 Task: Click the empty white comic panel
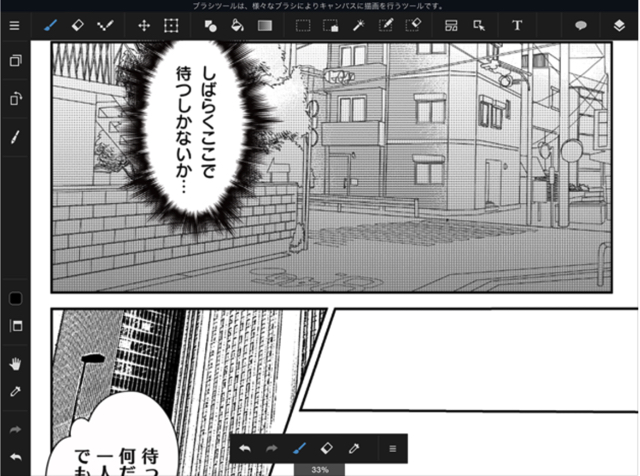(469, 359)
